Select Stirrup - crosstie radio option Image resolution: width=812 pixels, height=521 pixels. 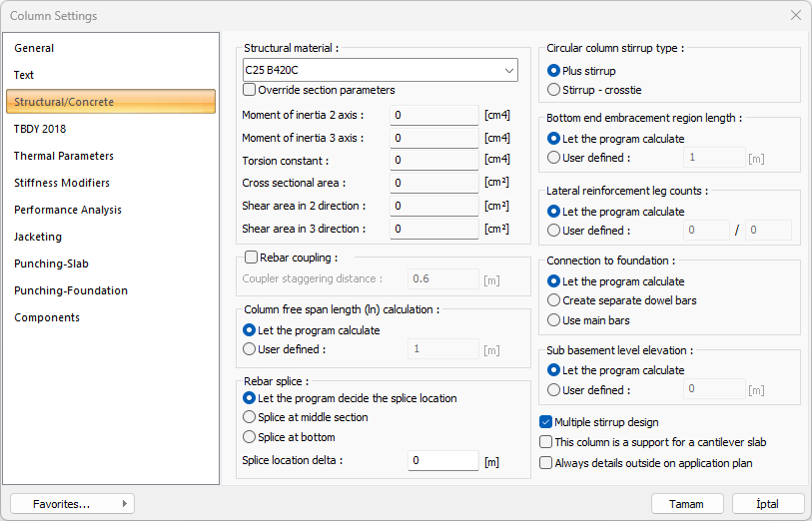554,90
